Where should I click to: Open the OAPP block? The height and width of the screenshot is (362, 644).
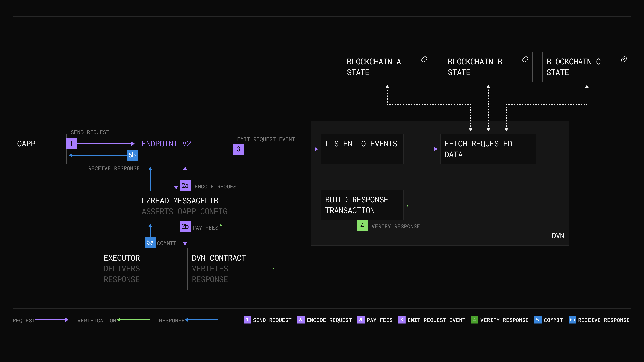point(40,149)
